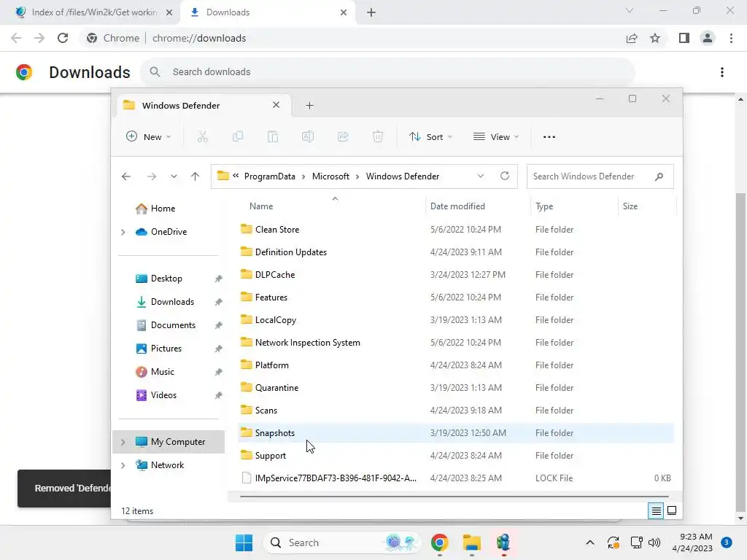Select the Definition Updates folder
Image resolution: width=747 pixels, height=560 pixels.
tap(456, 252)
